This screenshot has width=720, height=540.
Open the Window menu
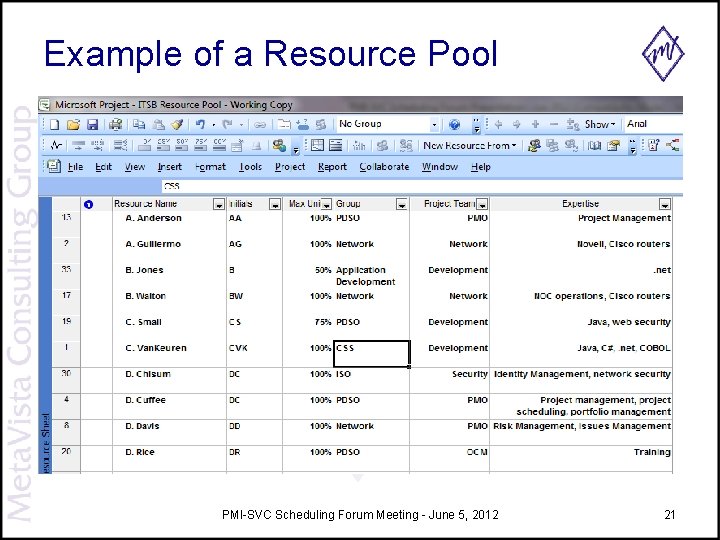[x=440, y=167]
